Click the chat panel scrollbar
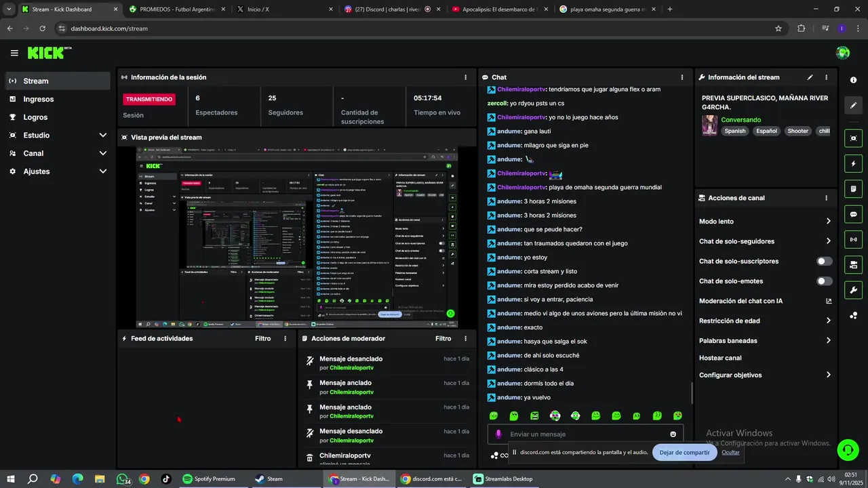Viewport: 868px width, 488px height. (692, 393)
